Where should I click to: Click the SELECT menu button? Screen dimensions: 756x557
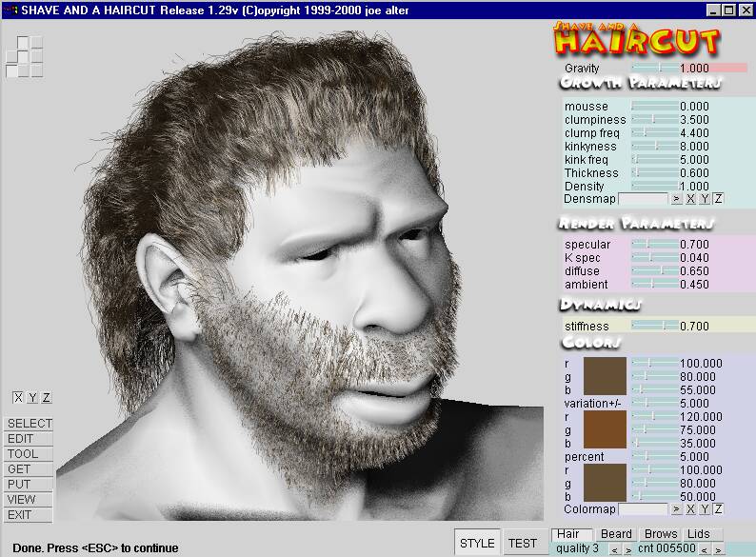[29, 424]
